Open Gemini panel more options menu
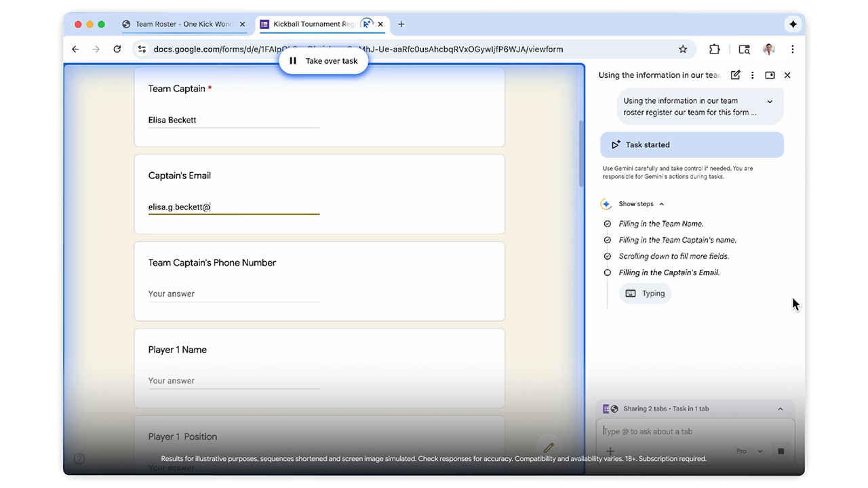The image size is (868, 488). 752,75
